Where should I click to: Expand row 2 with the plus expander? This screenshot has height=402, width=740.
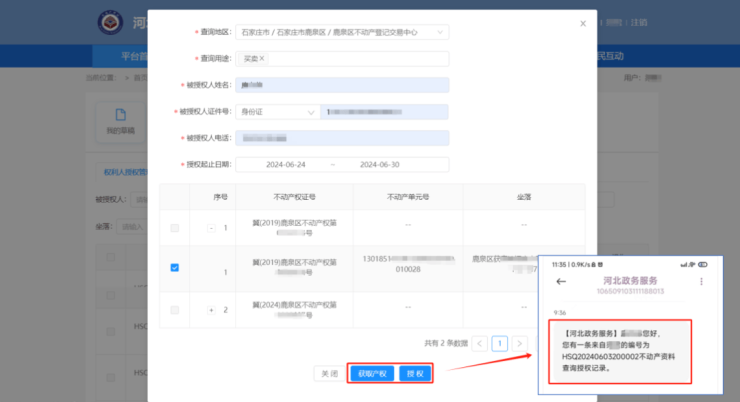click(211, 310)
